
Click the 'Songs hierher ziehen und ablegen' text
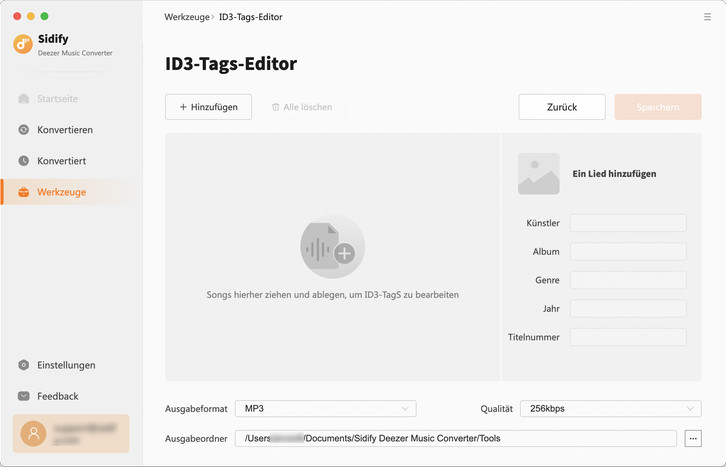(x=332, y=295)
